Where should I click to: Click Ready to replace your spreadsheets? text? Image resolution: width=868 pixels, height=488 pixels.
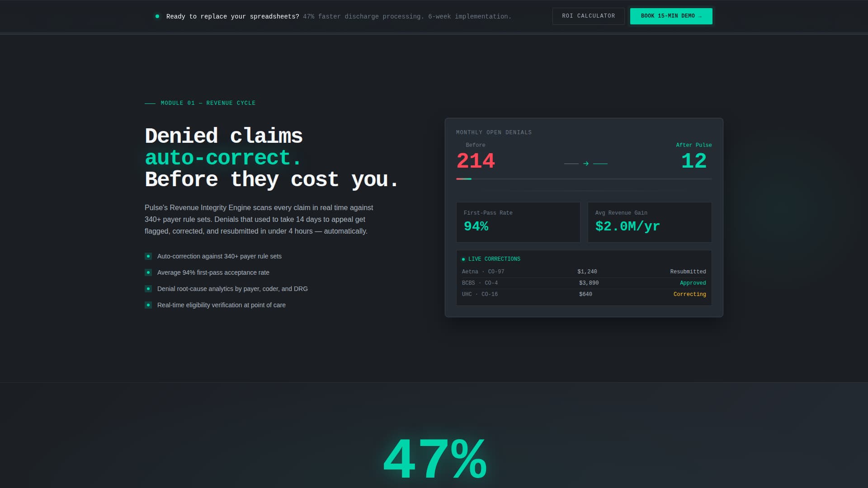tap(232, 16)
